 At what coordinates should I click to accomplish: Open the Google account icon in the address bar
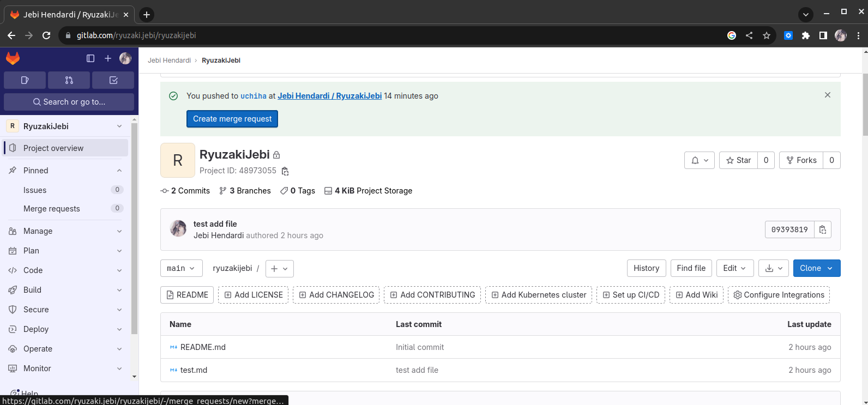pos(732,35)
